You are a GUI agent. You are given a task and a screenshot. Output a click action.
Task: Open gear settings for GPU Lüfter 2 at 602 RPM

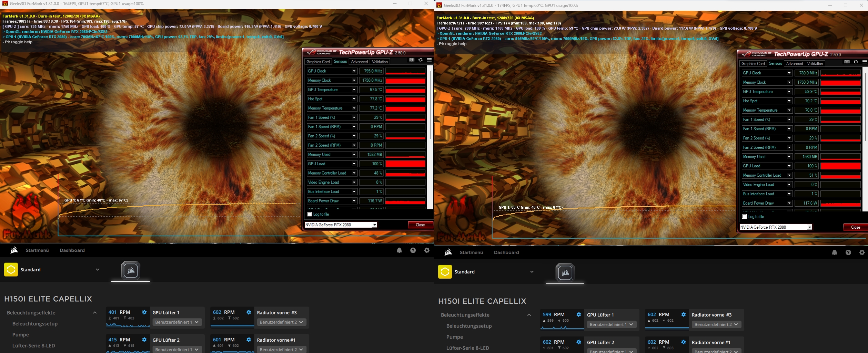[579, 342]
